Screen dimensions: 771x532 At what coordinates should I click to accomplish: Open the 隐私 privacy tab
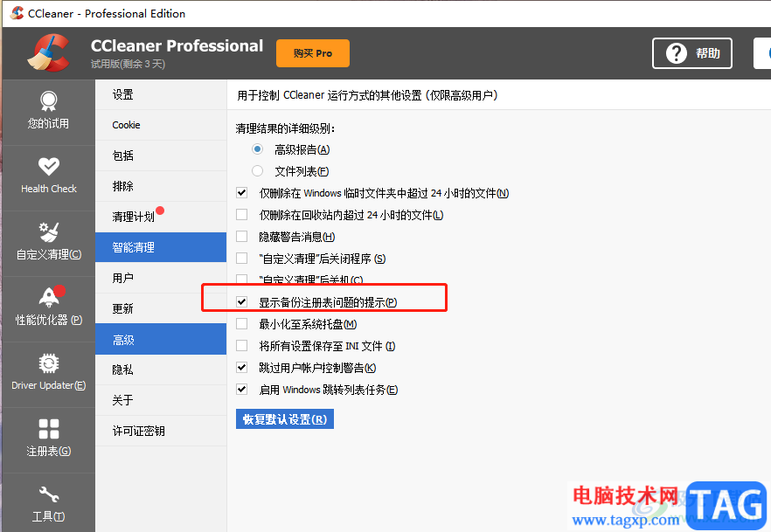pos(161,370)
